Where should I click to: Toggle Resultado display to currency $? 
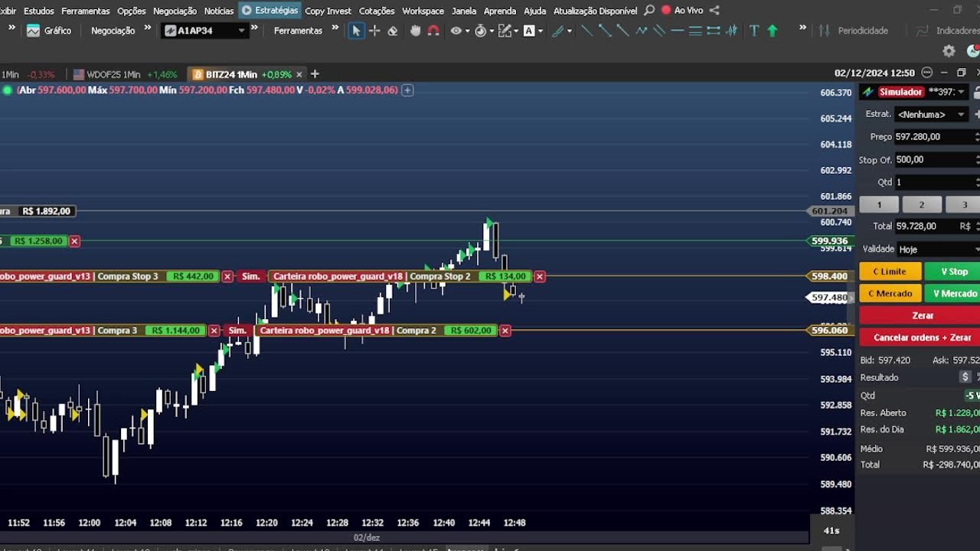coord(965,377)
